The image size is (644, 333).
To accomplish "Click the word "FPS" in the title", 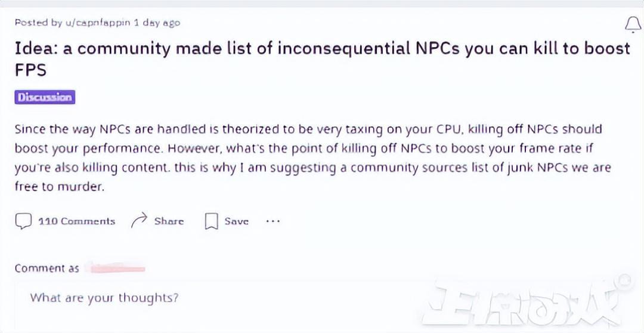I will click(x=31, y=70).
